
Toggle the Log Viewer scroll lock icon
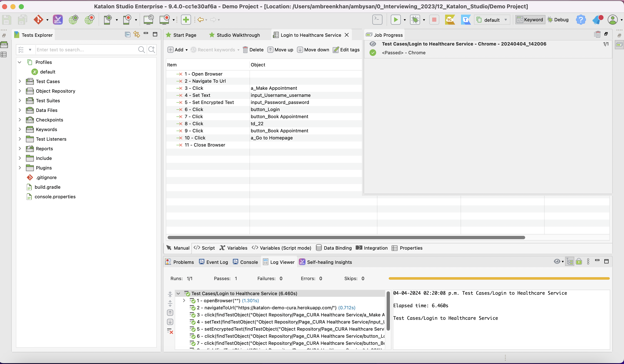[579, 262]
